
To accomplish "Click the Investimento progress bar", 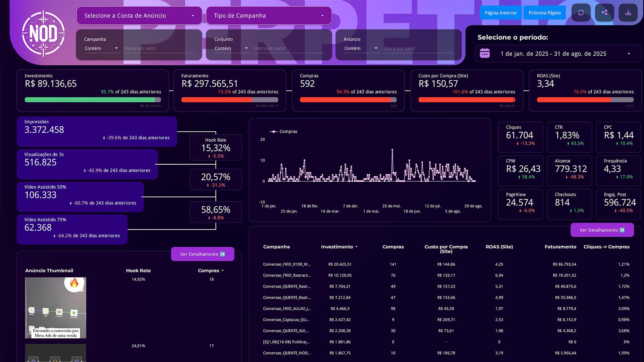I will click(x=93, y=100).
